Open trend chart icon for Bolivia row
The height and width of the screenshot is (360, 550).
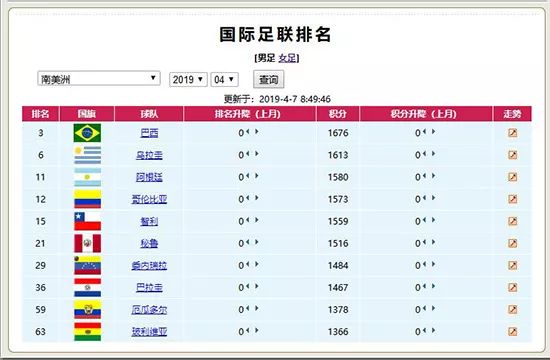click(x=512, y=332)
